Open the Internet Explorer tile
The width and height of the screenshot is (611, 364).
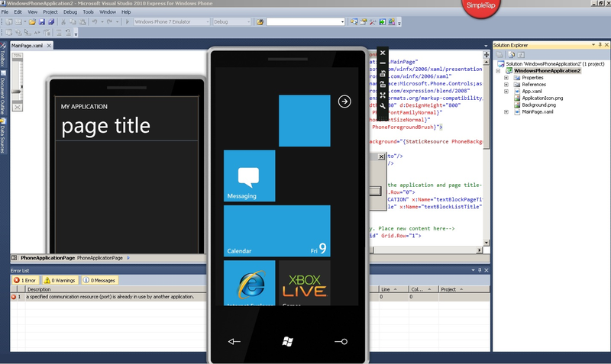pos(250,283)
